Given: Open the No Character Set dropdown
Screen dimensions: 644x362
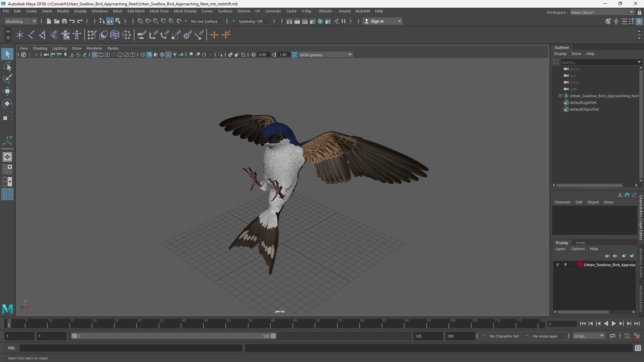Looking at the screenshot, I should click(505, 336).
